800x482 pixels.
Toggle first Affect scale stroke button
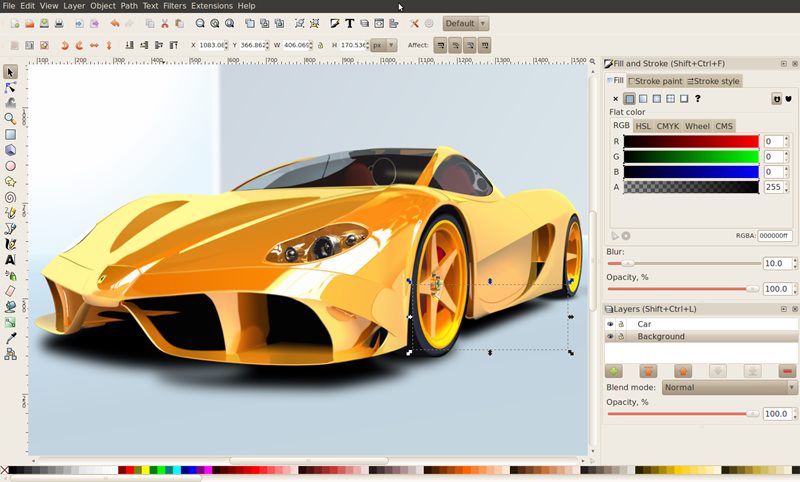[x=441, y=45]
